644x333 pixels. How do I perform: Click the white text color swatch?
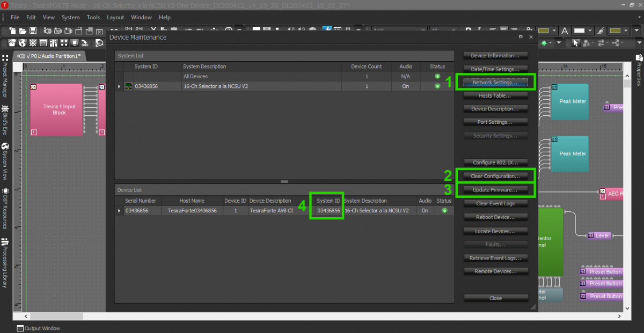coord(580,31)
